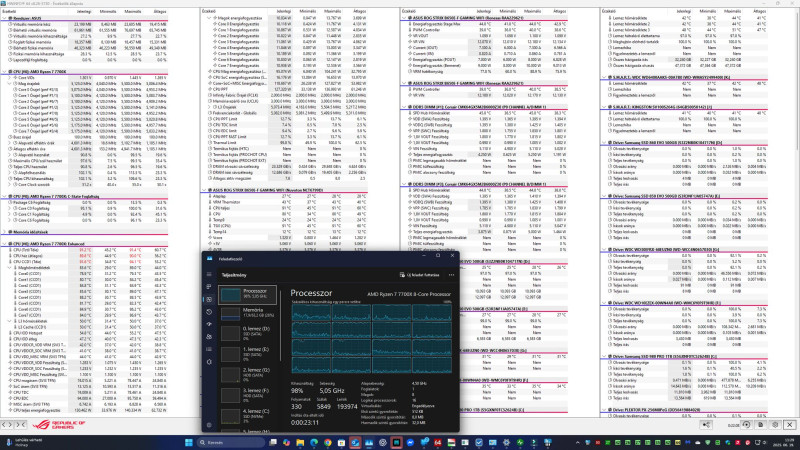Open App history icon in Task Manager
Screen dimensions: 800x450
[x=209, y=312]
